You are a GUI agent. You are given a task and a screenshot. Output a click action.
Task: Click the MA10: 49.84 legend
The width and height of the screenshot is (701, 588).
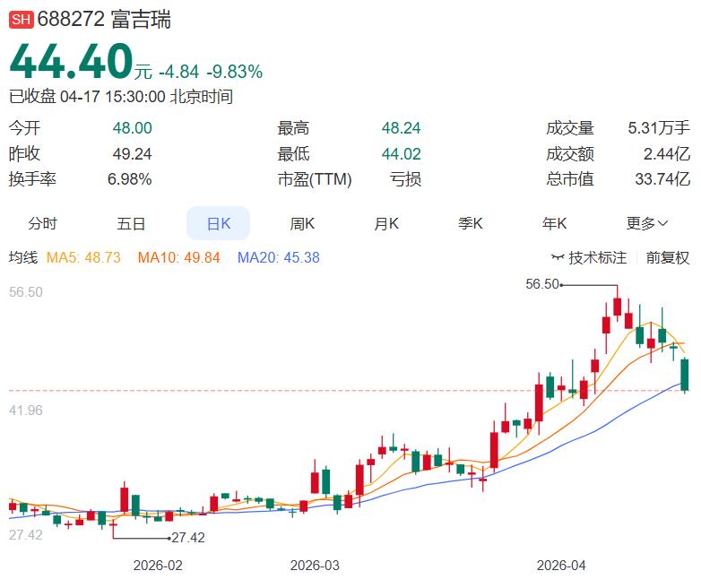178,257
